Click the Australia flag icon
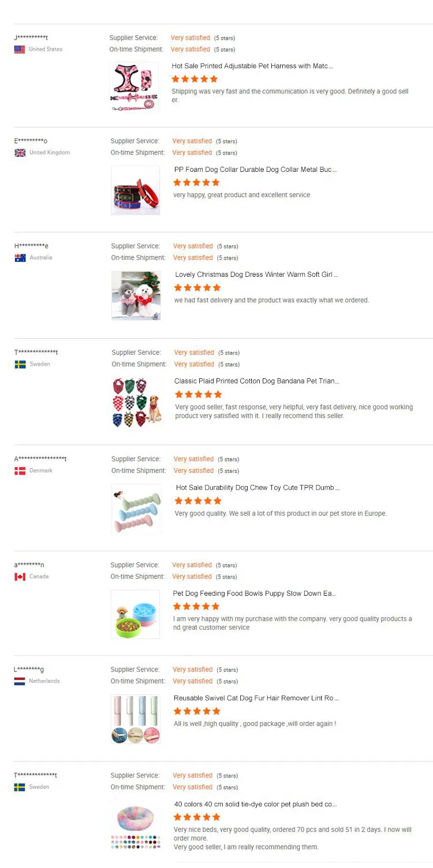 (x=20, y=258)
